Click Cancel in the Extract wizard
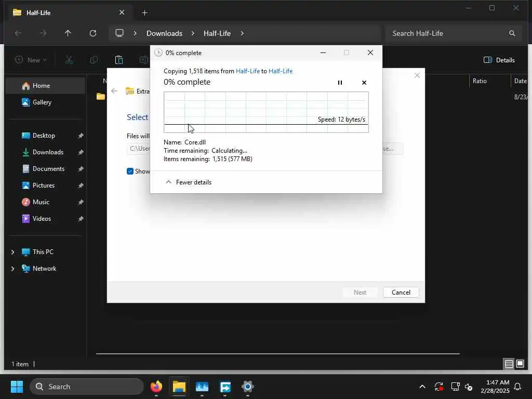 (401, 292)
